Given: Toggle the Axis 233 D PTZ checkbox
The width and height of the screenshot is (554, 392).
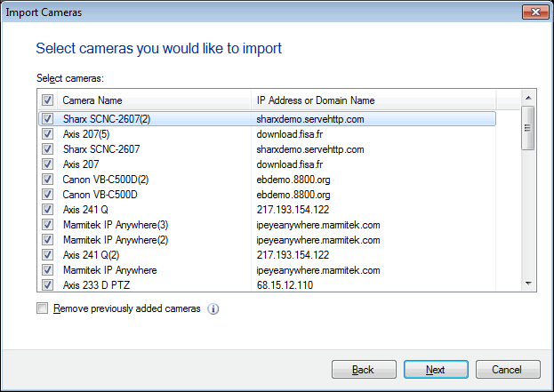Looking at the screenshot, I should coord(47,285).
